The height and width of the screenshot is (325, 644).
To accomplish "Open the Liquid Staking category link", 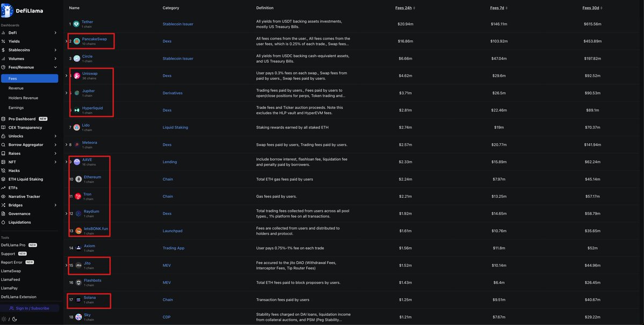I will coord(175,128).
